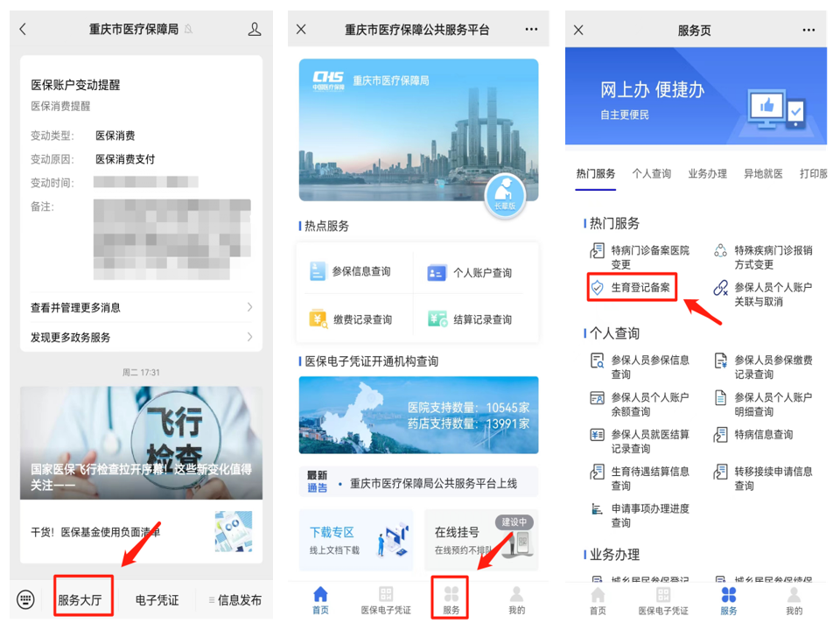Select 医保电子凭证 tab on 公共服务平台 screen
The image size is (840, 630).
click(386, 600)
